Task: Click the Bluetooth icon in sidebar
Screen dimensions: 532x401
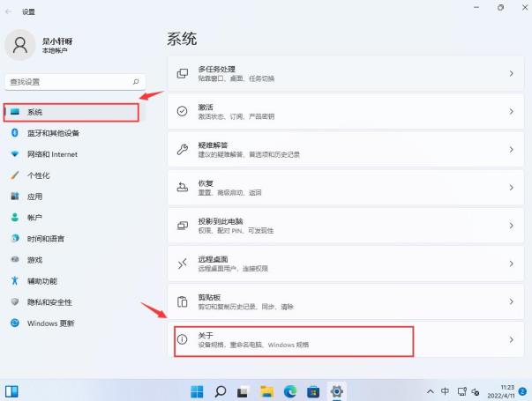Action: [x=15, y=132]
